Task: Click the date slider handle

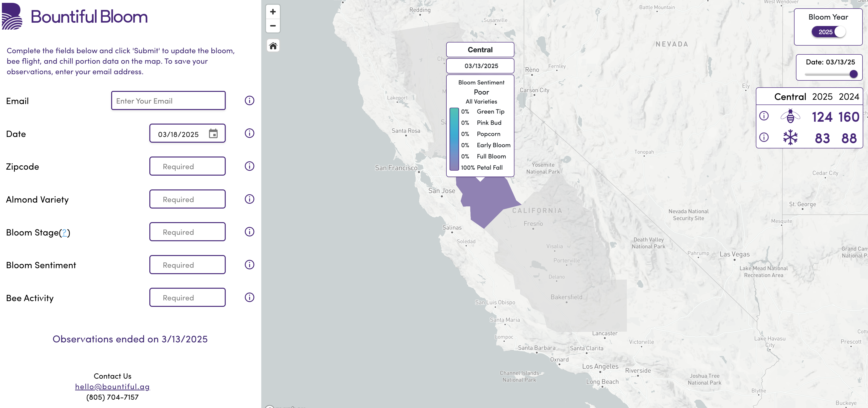Action: (x=853, y=74)
